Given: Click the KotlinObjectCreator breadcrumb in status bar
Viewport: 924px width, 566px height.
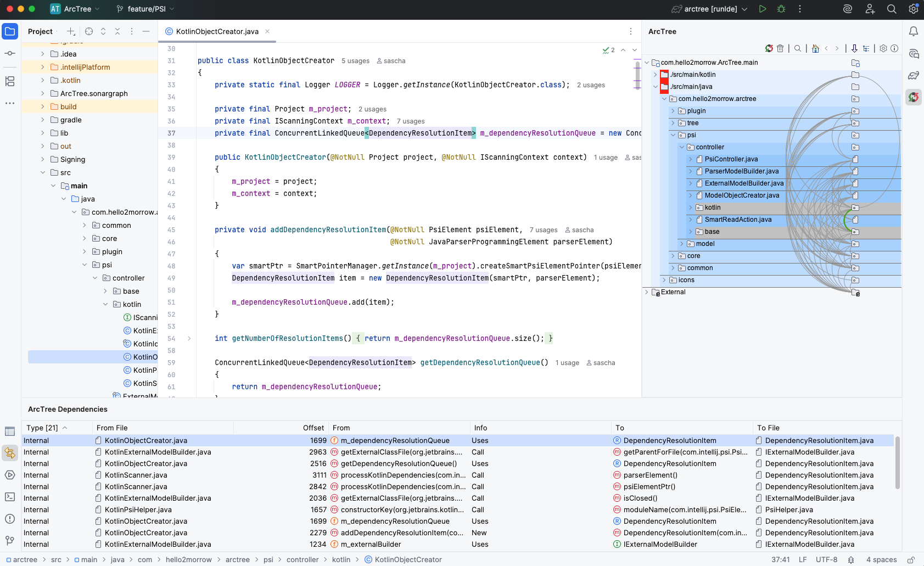Looking at the screenshot, I should pyautogui.click(x=408, y=560).
